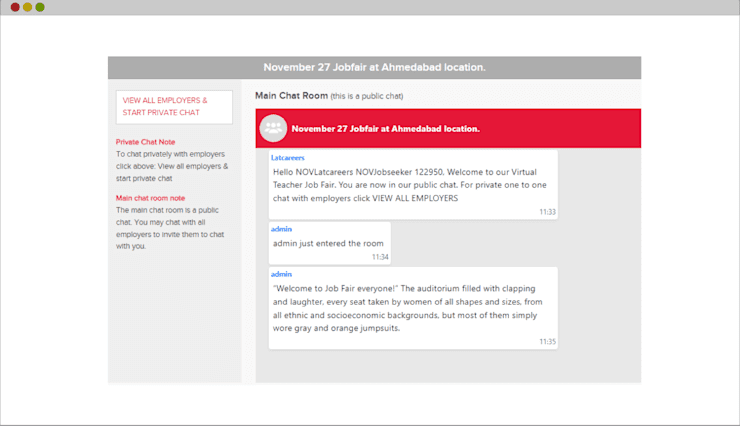740x426 pixels.
Task: Click the Latcareers sender name
Action: (x=287, y=158)
